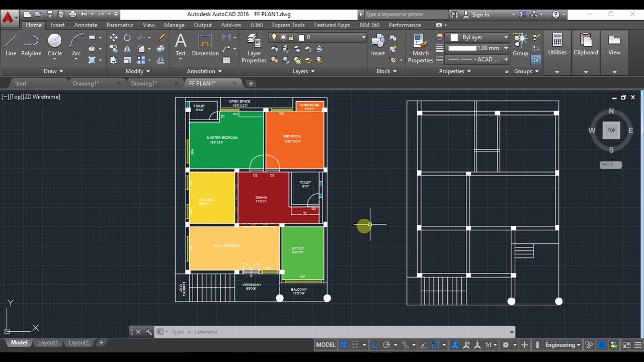Toggle Ortho mode in the status bar
The width and height of the screenshot is (644, 362).
pyautogui.click(x=374, y=345)
